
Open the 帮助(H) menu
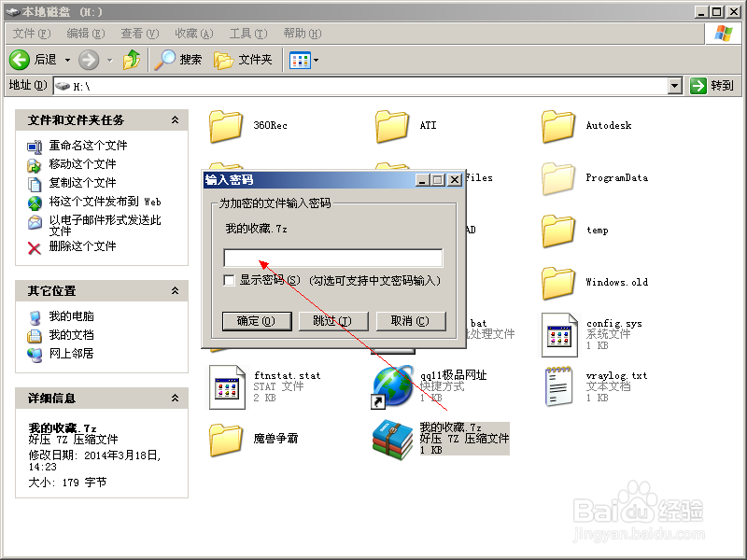(303, 34)
